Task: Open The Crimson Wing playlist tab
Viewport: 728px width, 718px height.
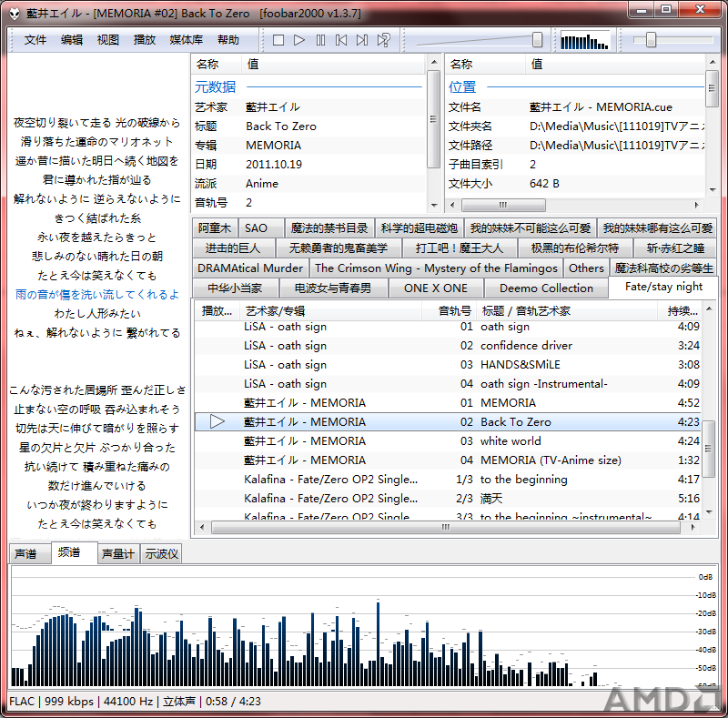Action: (x=436, y=268)
